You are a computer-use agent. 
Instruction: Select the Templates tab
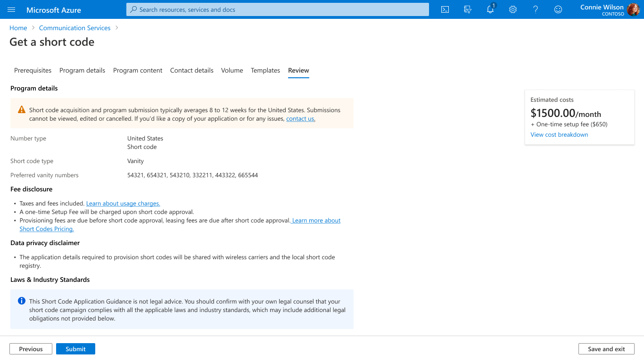265,70
